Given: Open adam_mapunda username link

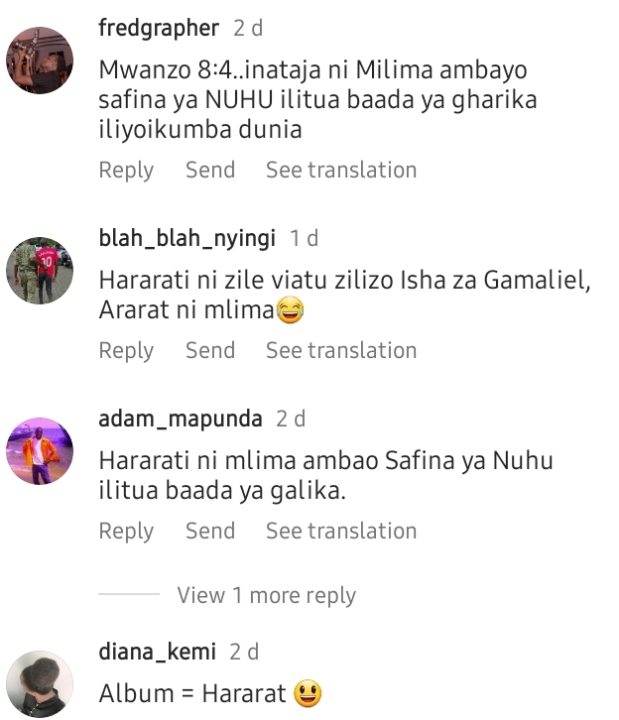Looking at the screenshot, I should (180, 419).
